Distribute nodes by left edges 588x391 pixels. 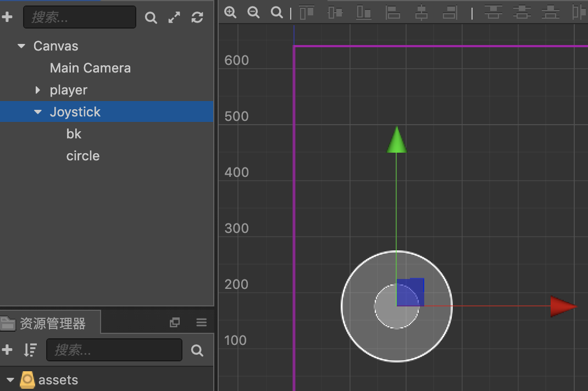(x=579, y=13)
